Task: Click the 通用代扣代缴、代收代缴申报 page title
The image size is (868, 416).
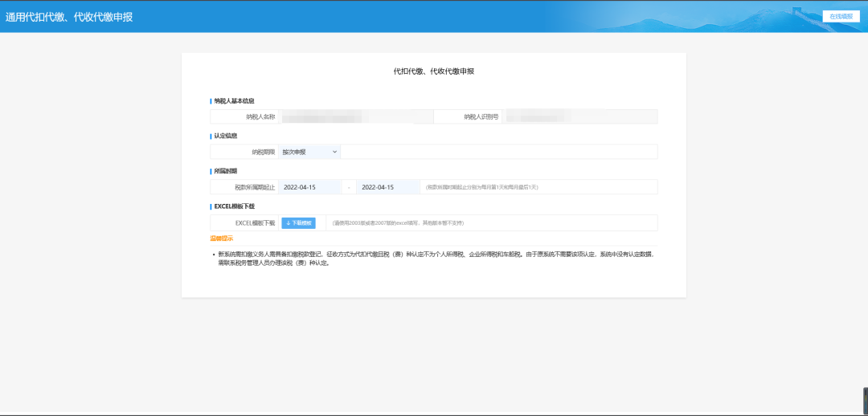Action: [x=69, y=17]
